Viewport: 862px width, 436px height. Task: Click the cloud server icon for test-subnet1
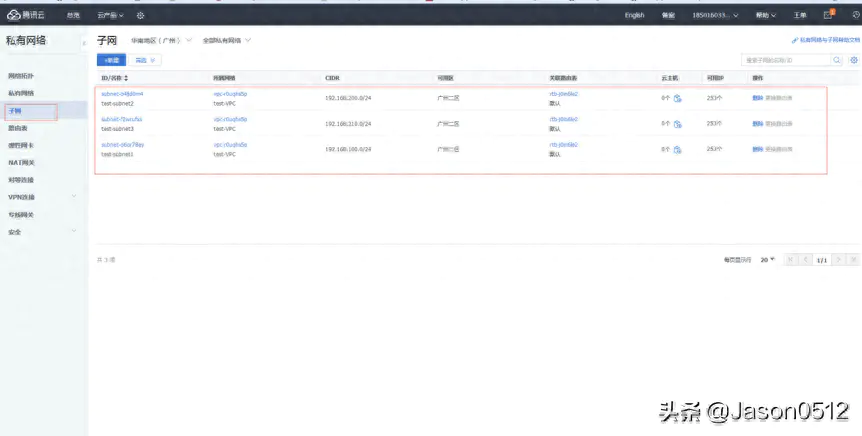tap(677, 149)
